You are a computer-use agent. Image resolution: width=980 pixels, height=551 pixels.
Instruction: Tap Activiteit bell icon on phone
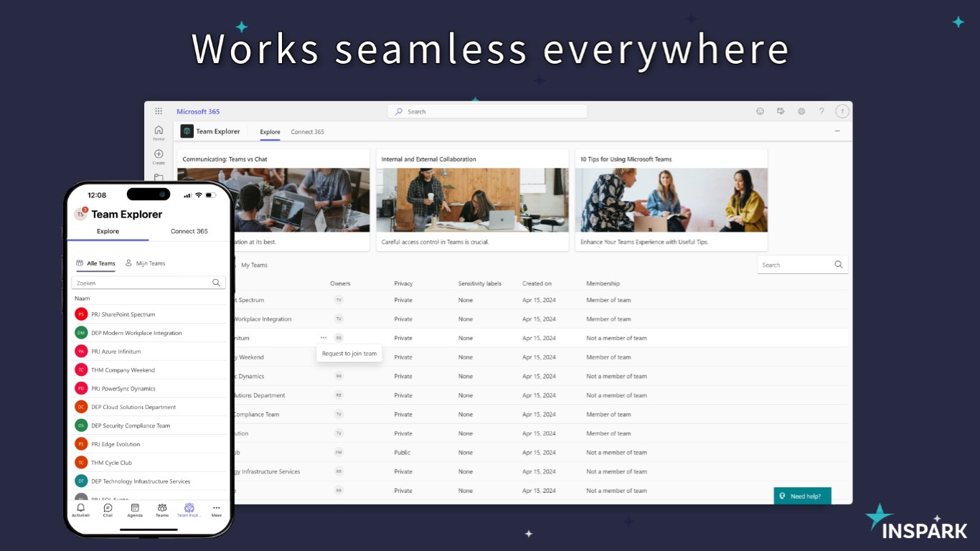click(x=80, y=507)
